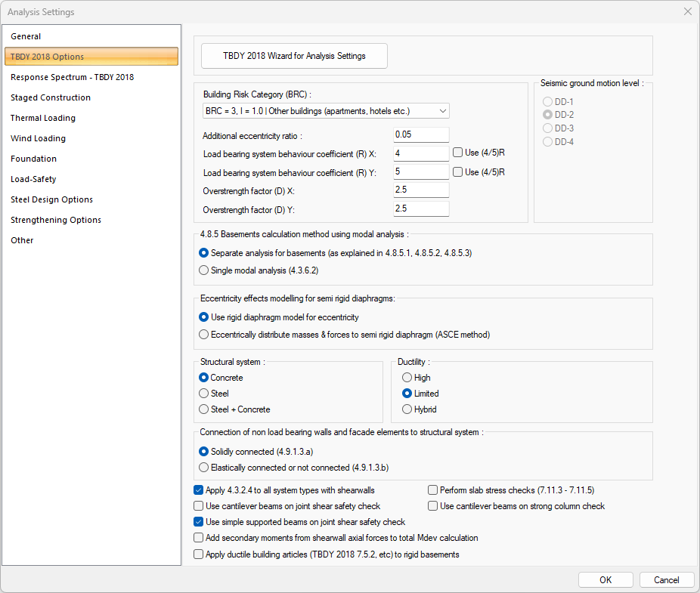700x593 pixels.
Task: Close the Analysis Settings window
Action: 687,12
